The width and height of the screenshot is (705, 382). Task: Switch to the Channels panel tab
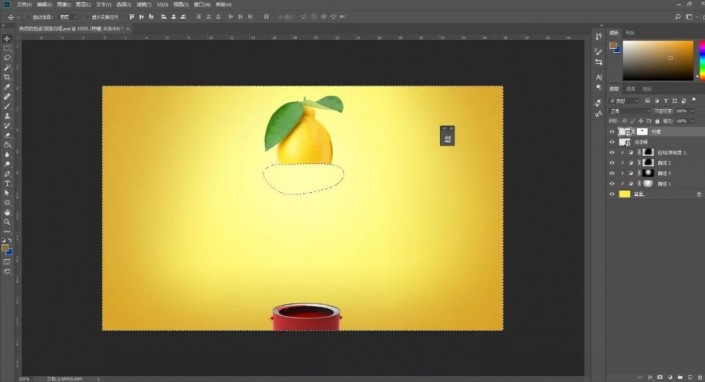(631, 89)
